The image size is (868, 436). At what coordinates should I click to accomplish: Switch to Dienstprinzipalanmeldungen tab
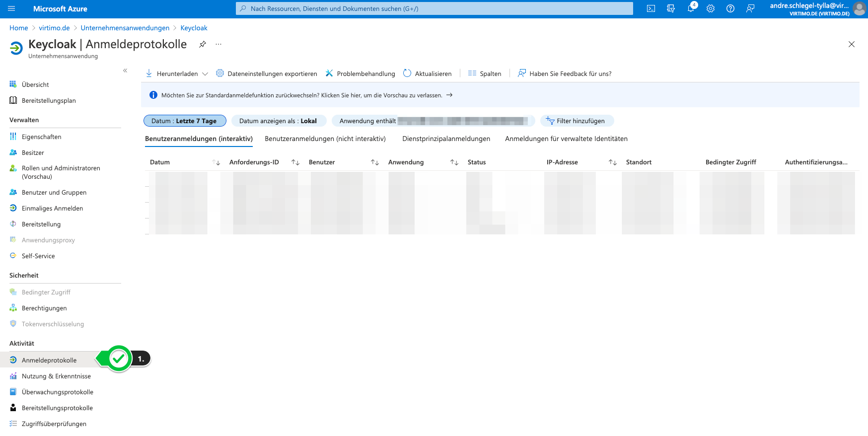pyautogui.click(x=446, y=139)
